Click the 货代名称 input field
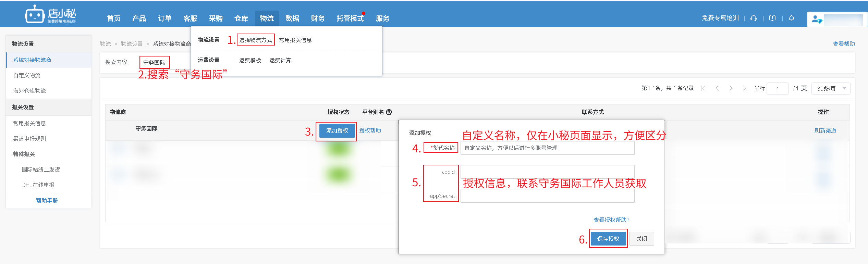 (547, 148)
